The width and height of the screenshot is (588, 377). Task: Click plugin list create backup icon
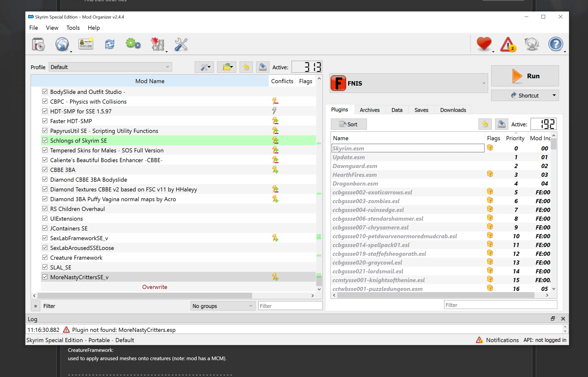[x=501, y=124]
